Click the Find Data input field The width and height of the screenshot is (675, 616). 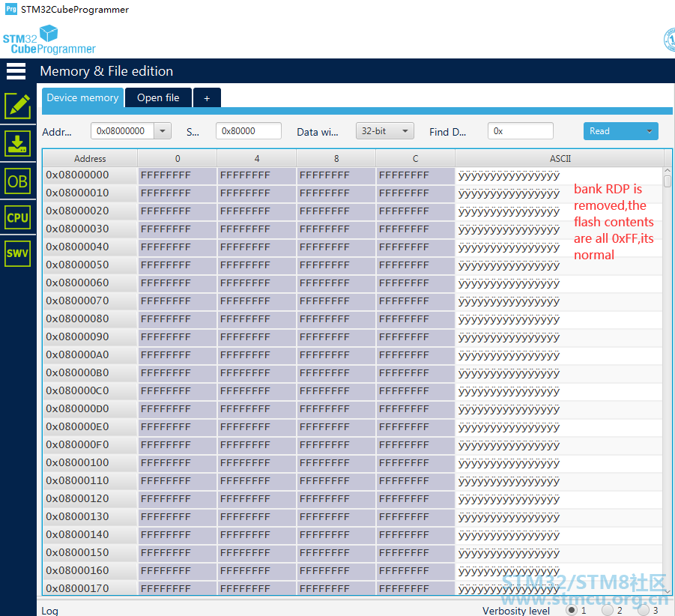click(x=520, y=131)
